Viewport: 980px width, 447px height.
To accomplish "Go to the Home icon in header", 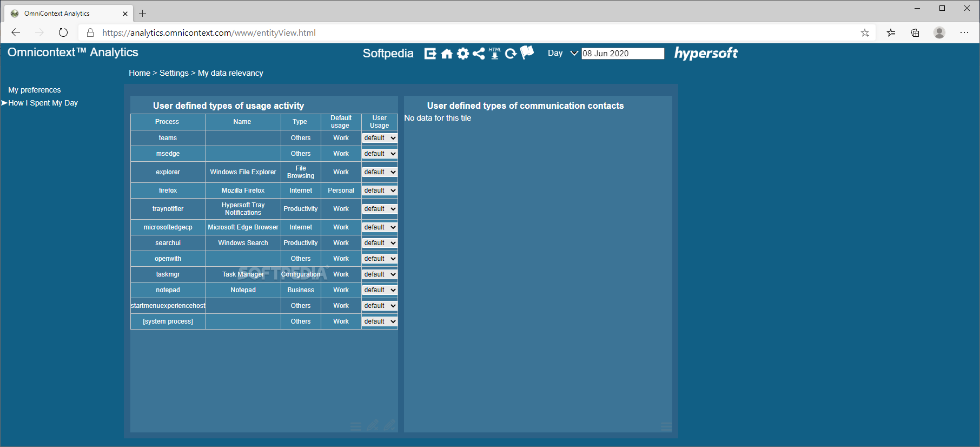I will click(447, 54).
